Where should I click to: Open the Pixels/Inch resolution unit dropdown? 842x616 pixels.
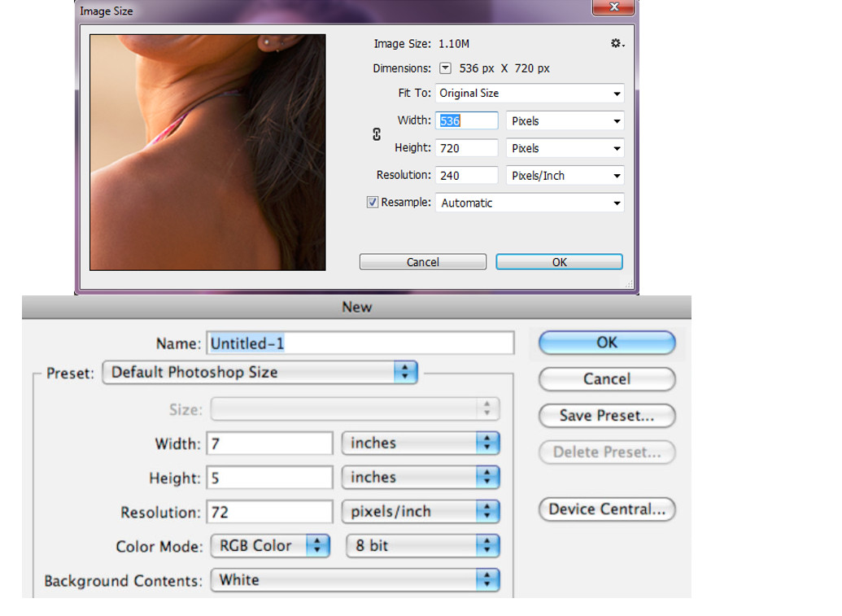coord(565,176)
